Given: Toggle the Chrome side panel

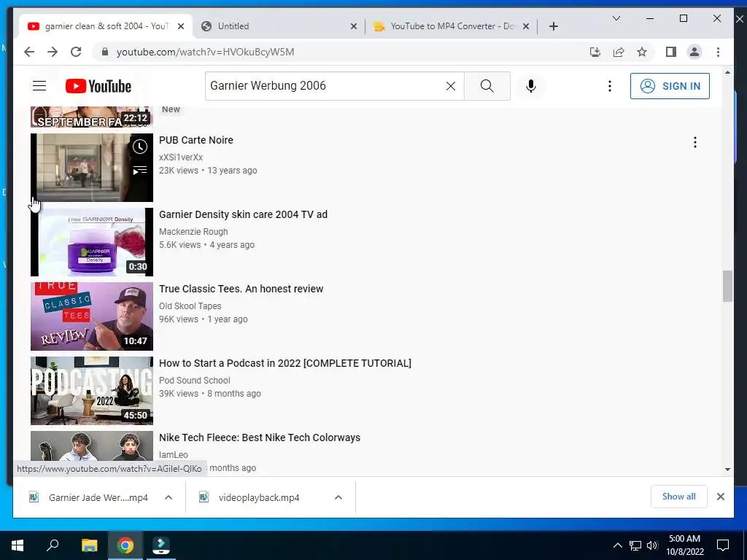Looking at the screenshot, I should 671,52.
